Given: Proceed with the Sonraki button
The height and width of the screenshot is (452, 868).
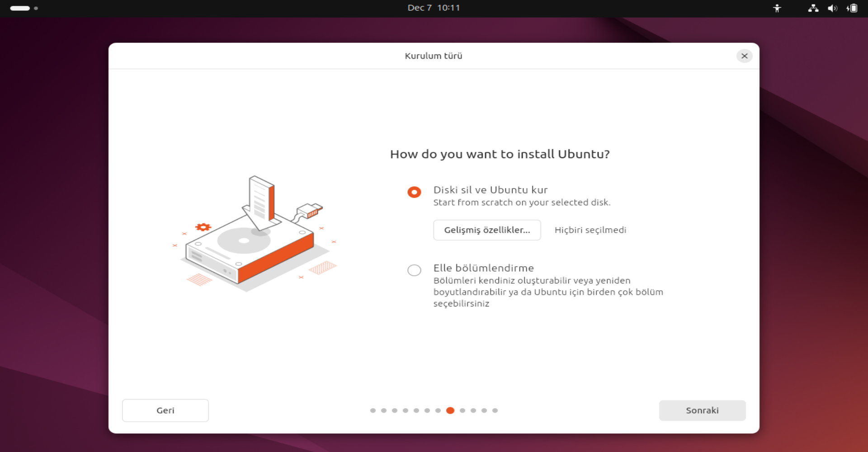Looking at the screenshot, I should (x=702, y=410).
